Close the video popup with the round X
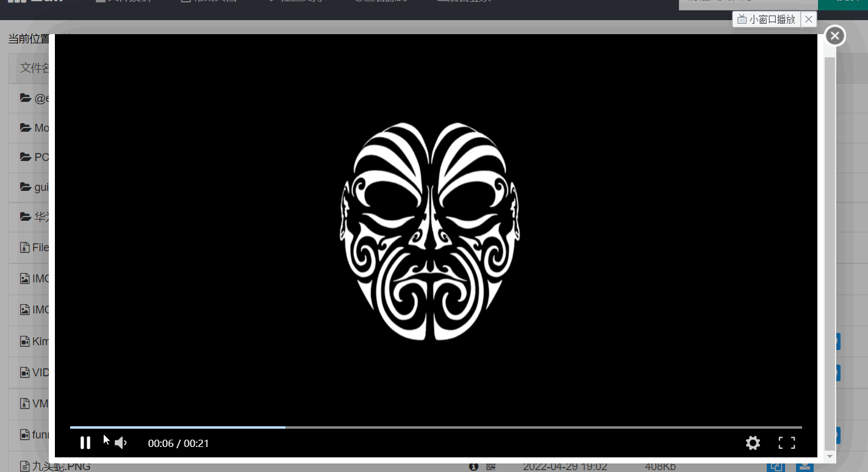Viewport: 868px width, 472px height. [835, 36]
